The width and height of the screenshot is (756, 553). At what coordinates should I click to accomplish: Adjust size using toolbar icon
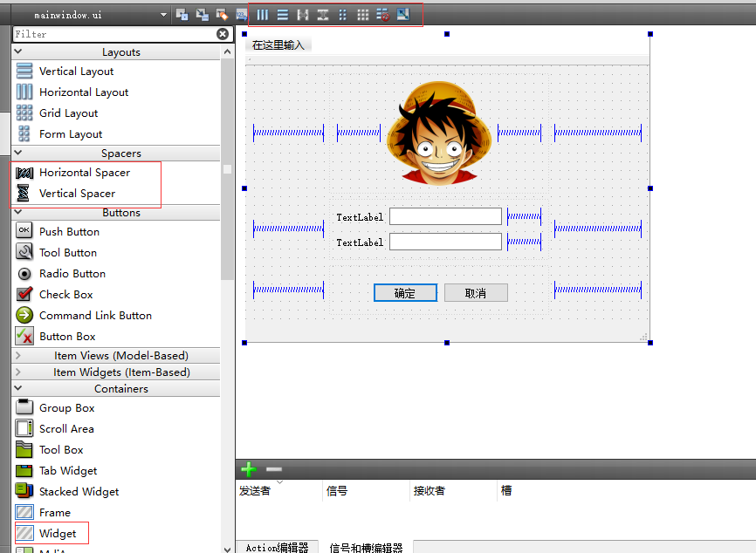point(403,15)
